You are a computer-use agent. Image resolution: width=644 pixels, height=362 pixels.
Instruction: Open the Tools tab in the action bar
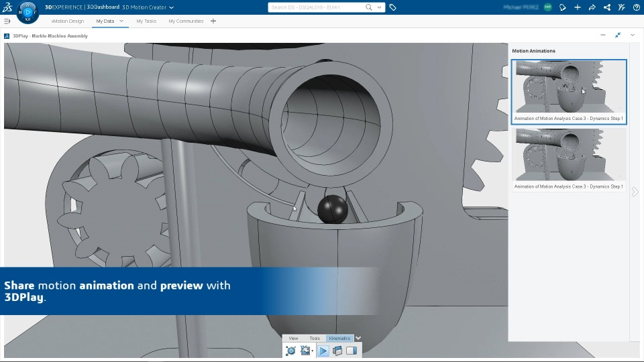(315, 338)
